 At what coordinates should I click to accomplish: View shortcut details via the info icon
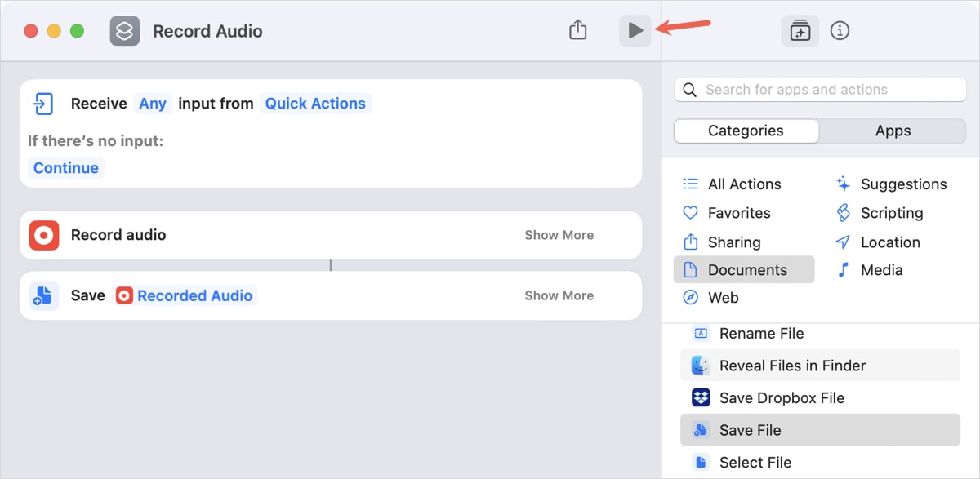840,30
